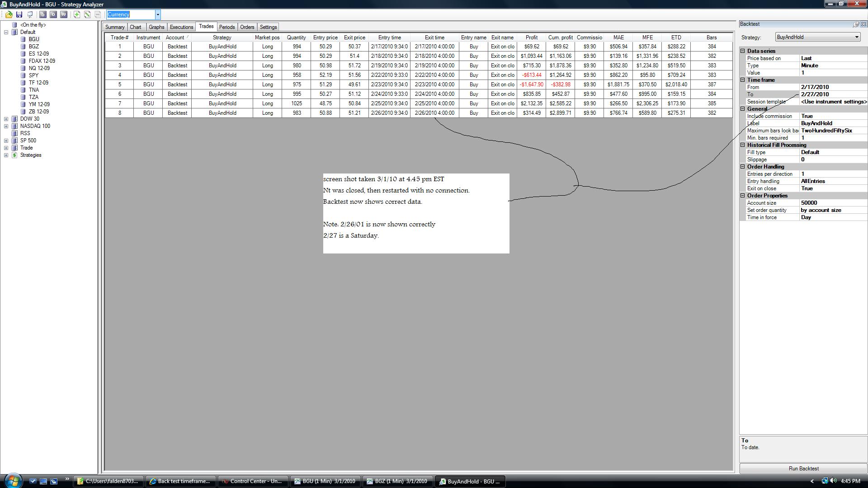Open the Currency display unit dropdown
This screenshot has height=488, width=868.
(x=158, y=14)
